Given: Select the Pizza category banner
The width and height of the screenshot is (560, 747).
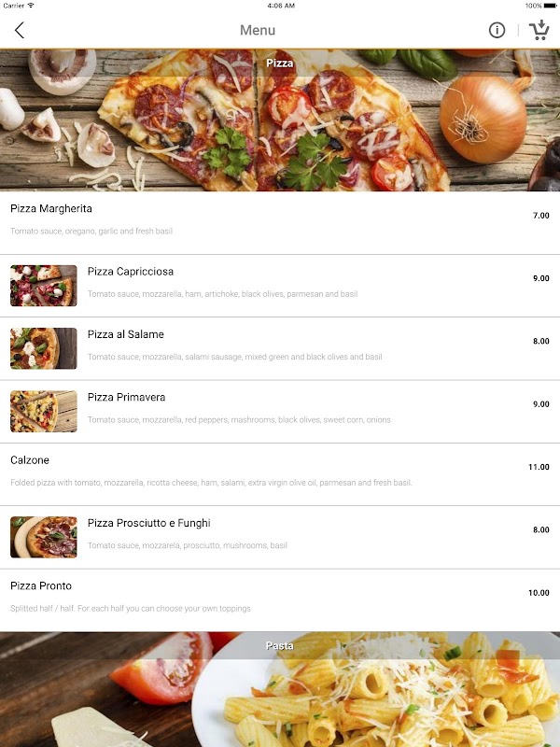Looking at the screenshot, I should pos(280,120).
